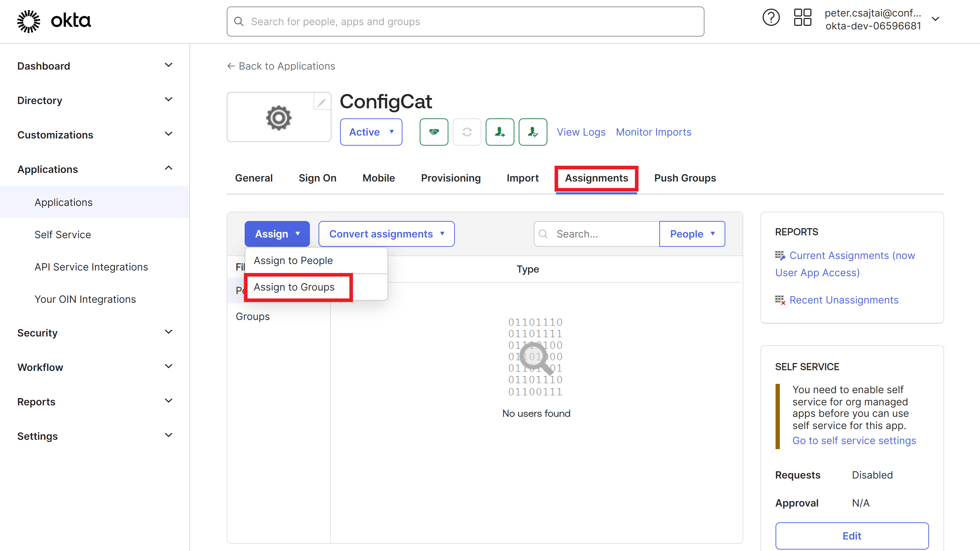Click the assign user with arrow icon

[500, 132]
